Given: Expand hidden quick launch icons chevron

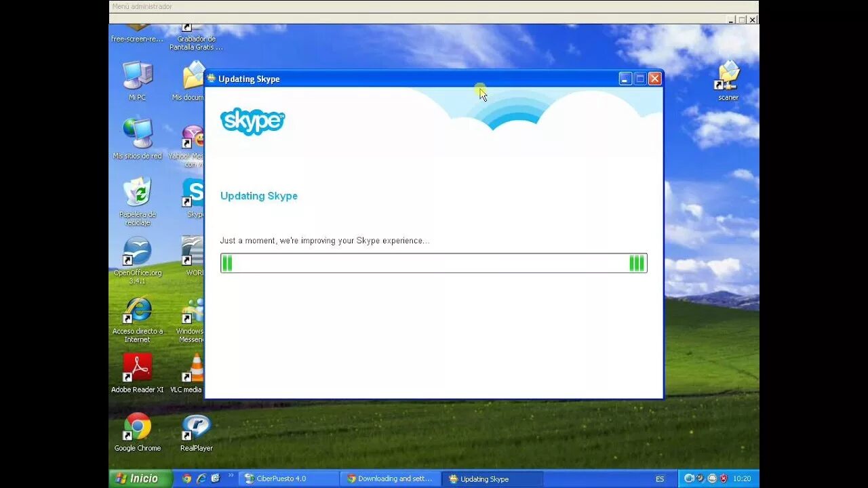Looking at the screenshot, I should coord(231,476).
